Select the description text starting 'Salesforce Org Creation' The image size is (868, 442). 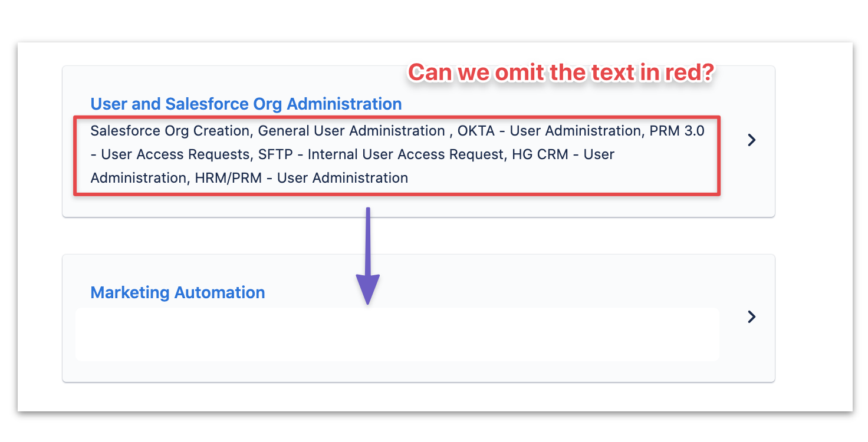(x=397, y=154)
